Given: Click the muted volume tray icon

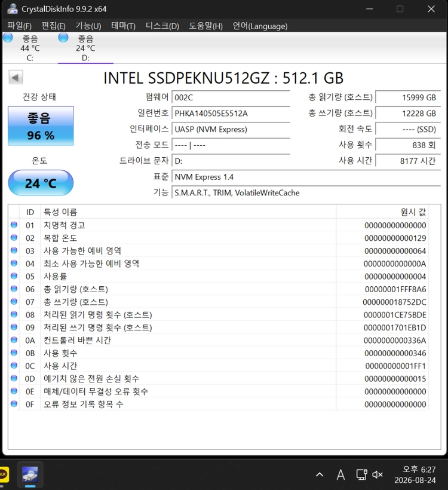Looking at the screenshot, I should [x=378, y=474].
